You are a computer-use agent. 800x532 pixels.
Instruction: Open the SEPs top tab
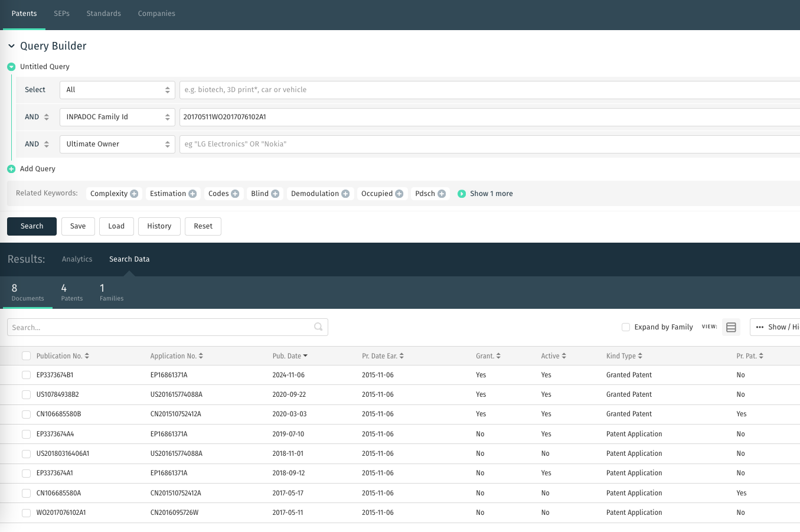coord(61,14)
